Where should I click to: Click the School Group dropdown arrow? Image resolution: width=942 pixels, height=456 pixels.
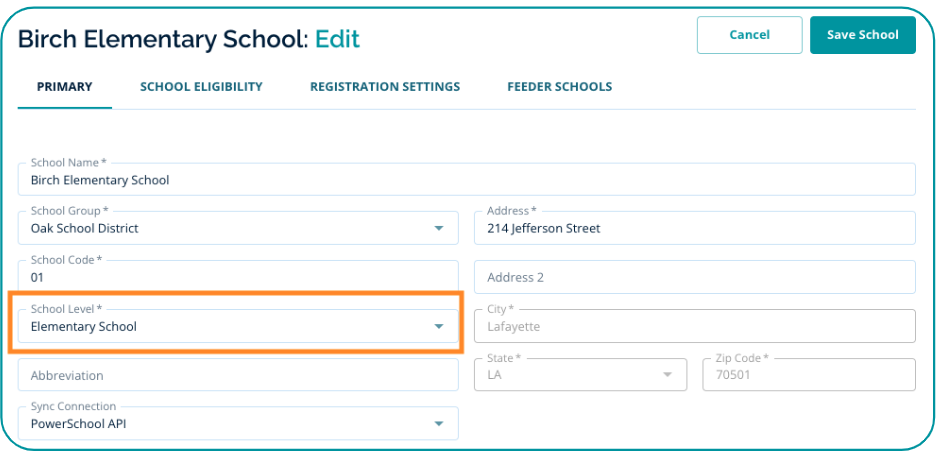tap(438, 229)
